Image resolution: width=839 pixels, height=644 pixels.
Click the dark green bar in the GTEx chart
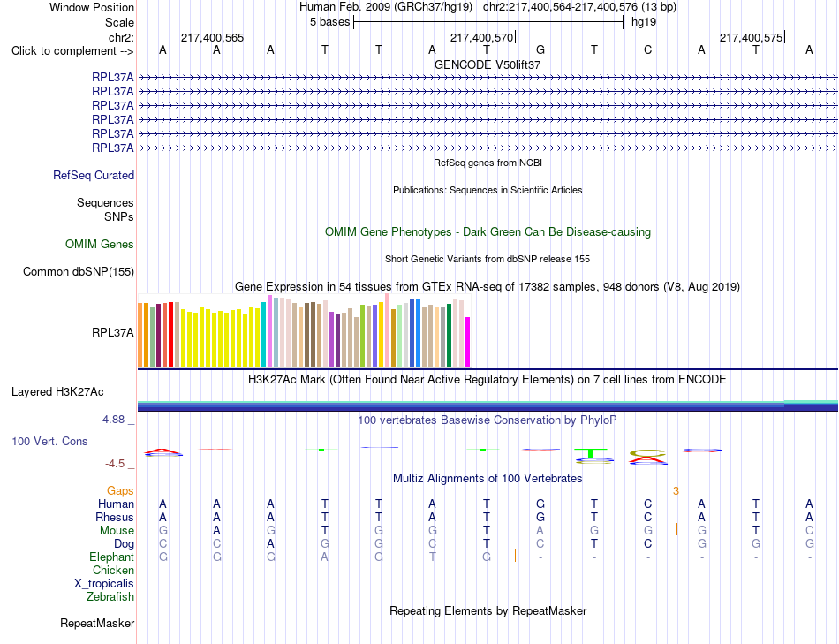449,336
